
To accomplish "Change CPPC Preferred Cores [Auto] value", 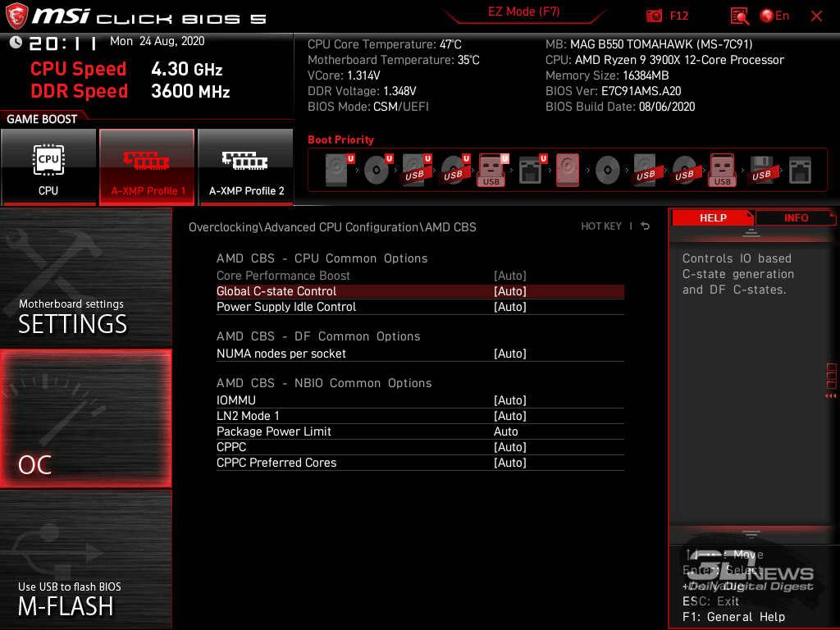I will 510,463.
